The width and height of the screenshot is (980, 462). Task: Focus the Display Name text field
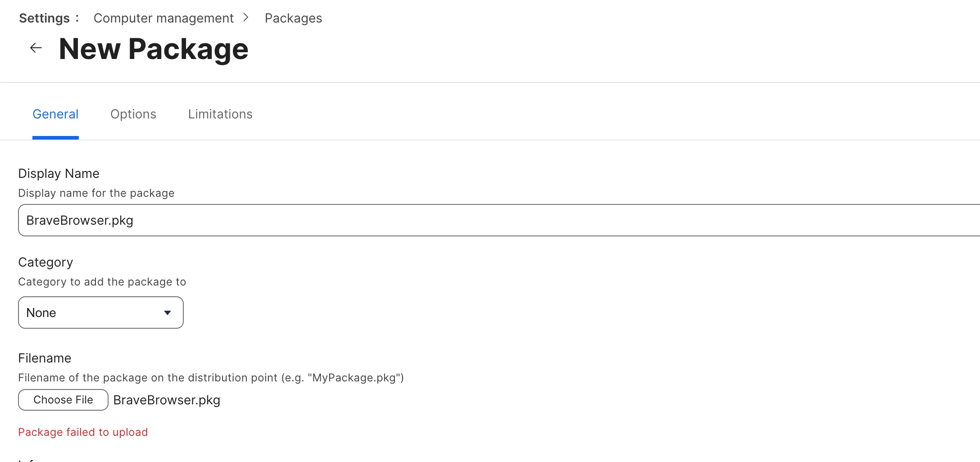499,220
